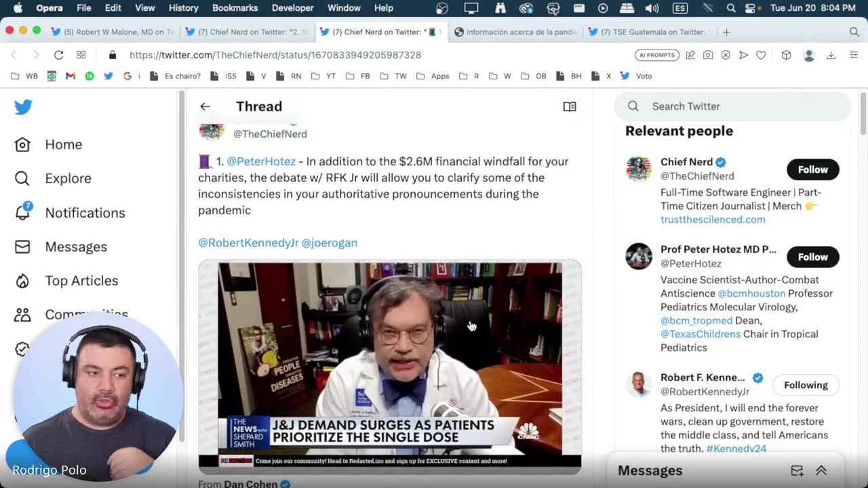Viewport: 868px width, 488px height.
Task: Follow Chief Nerd
Action: click(x=812, y=169)
